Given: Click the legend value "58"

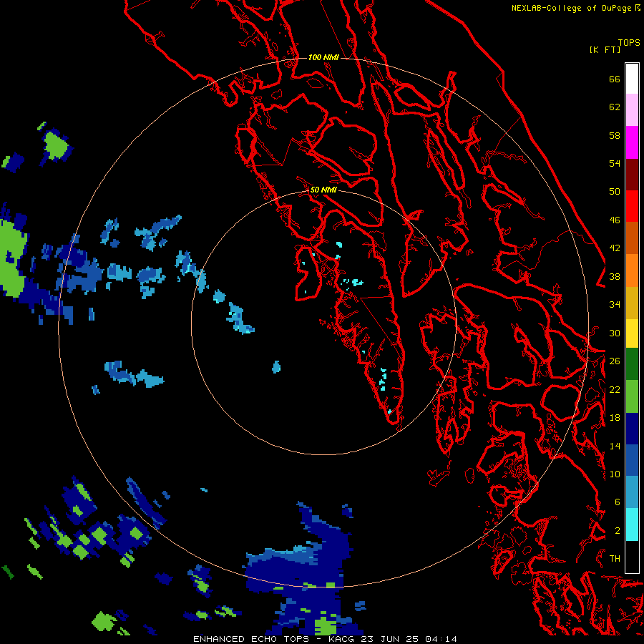Looking at the screenshot, I should pyautogui.click(x=615, y=135).
